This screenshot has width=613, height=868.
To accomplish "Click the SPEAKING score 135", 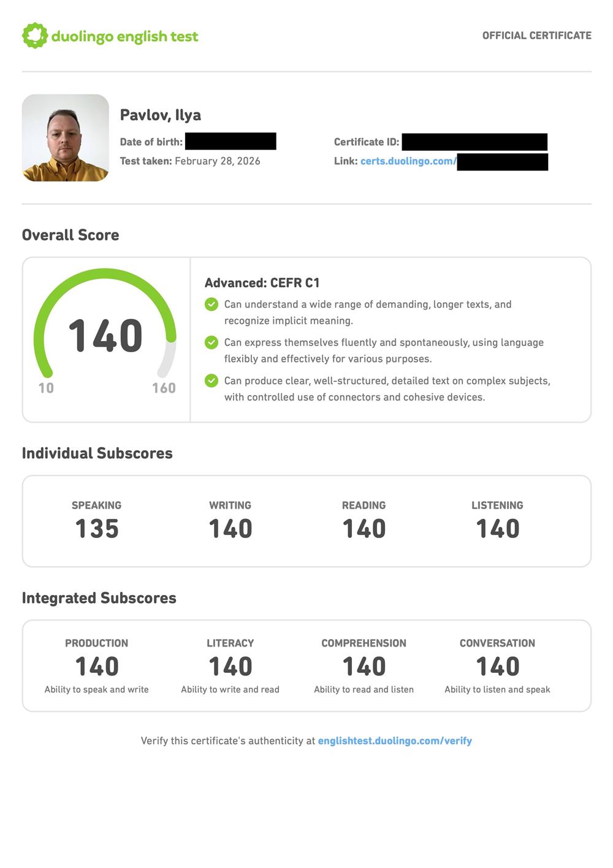I will click(x=97, y=529).
